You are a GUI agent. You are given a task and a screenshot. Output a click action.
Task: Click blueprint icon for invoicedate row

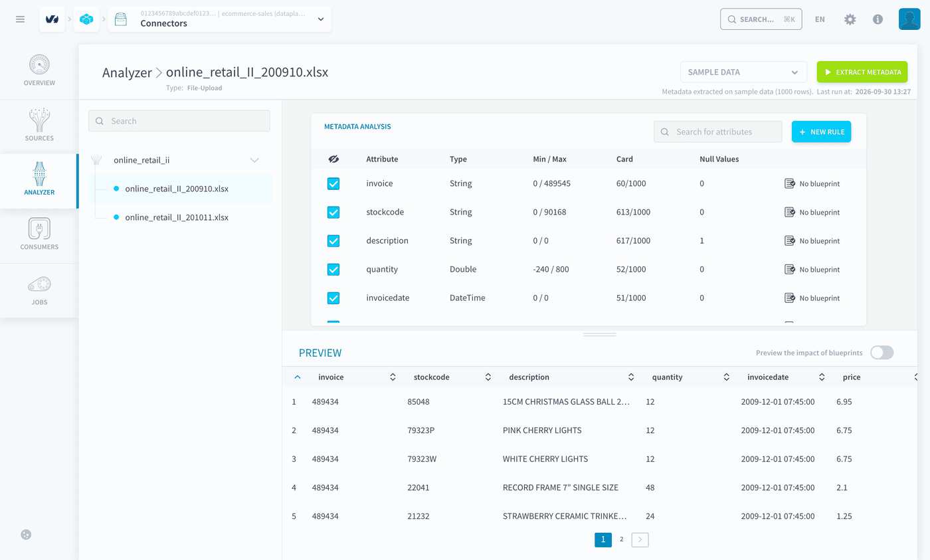coord(790,298)
